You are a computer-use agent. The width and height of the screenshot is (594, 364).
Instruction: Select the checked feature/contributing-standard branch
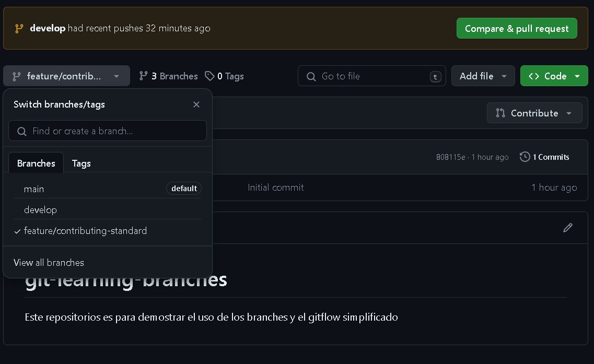pos(85,231)
